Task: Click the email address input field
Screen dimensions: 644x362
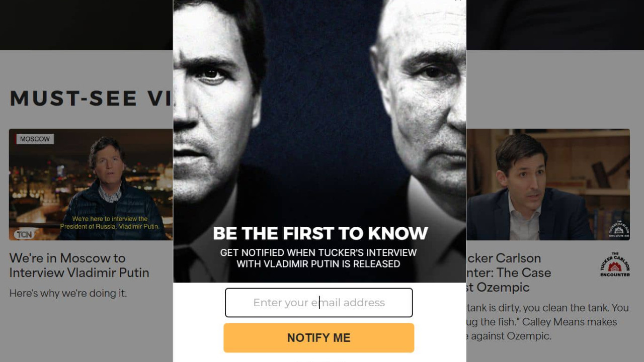Action: [318, 303]
